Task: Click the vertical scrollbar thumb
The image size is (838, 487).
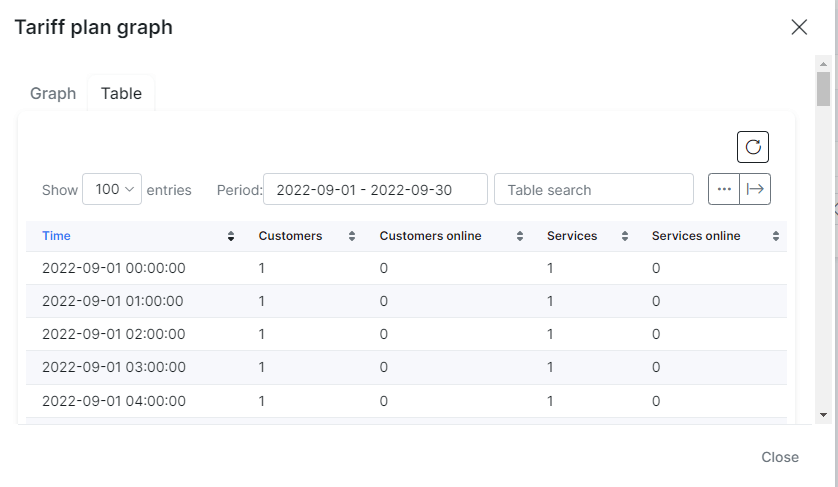Action: coord(823,89)
